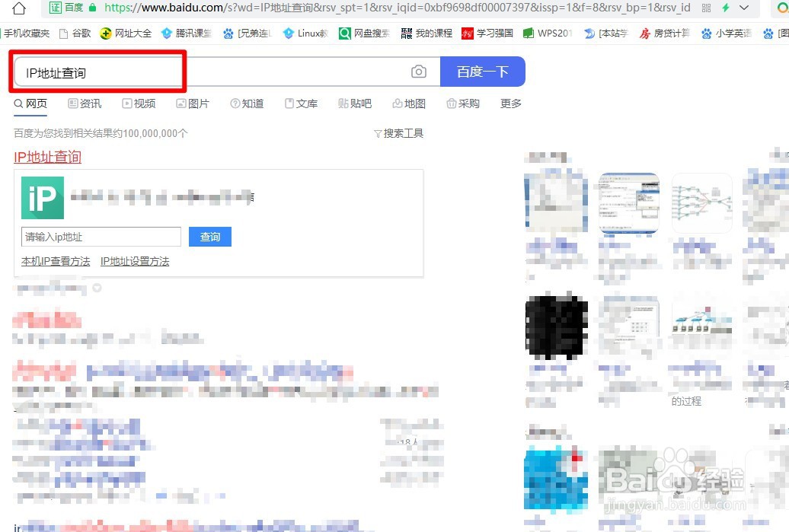This screenshot has height=532, width=789.
Task: Open the 谷歌 bookmark
Action: pyautogui.click(x=81, y=33)
